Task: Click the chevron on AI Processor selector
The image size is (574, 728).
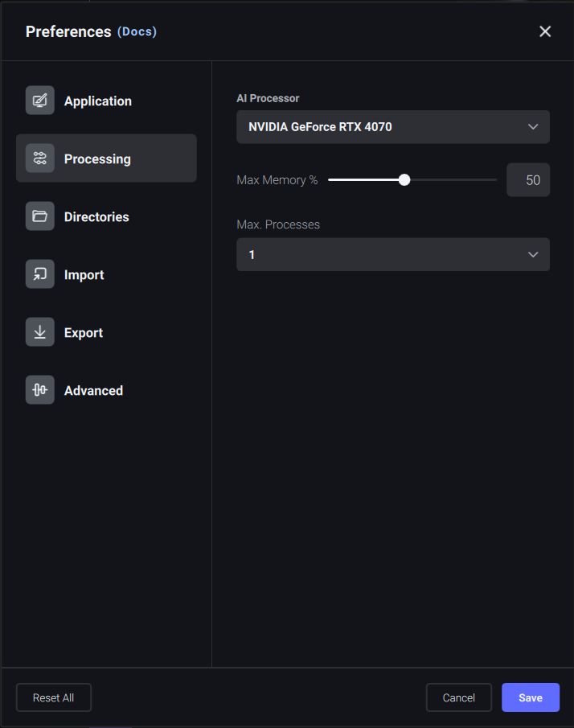Action: 533,126
